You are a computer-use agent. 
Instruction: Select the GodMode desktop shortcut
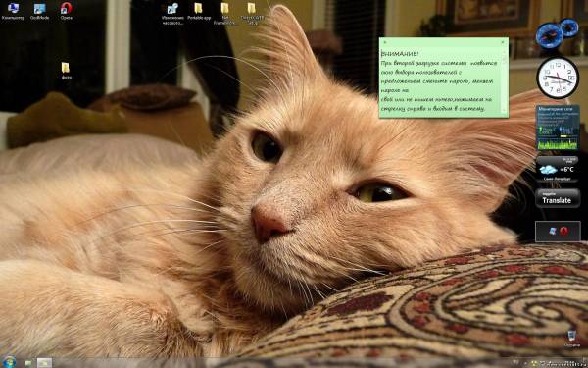click(39, 11)
